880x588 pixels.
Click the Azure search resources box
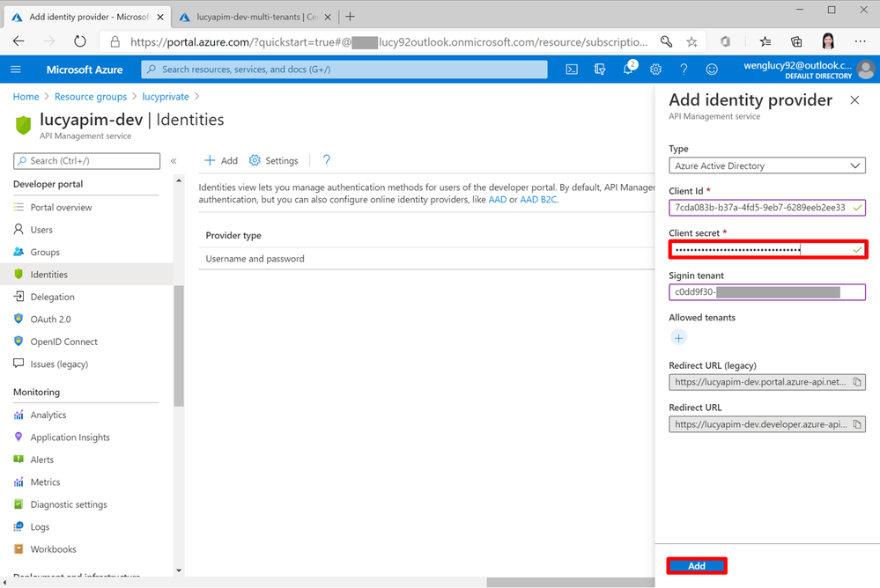pyautogui.click(x=344, y=70)
